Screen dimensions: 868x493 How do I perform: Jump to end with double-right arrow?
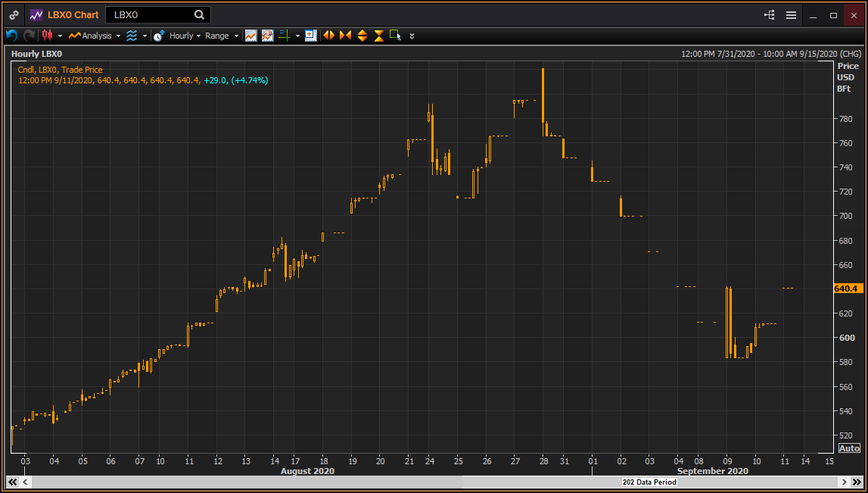click(856, 482)
